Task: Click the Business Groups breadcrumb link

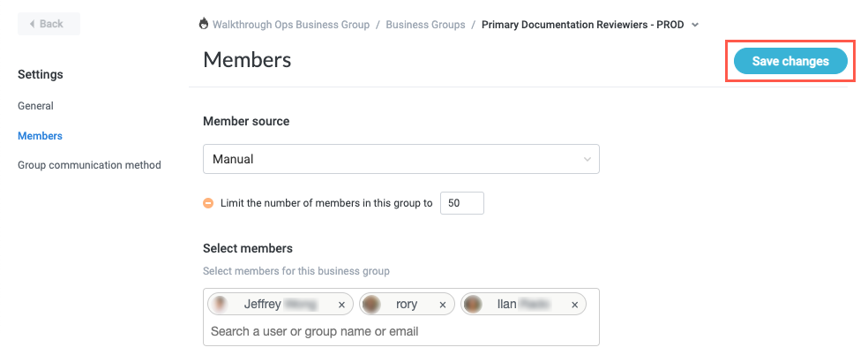Action: point(425,25)
